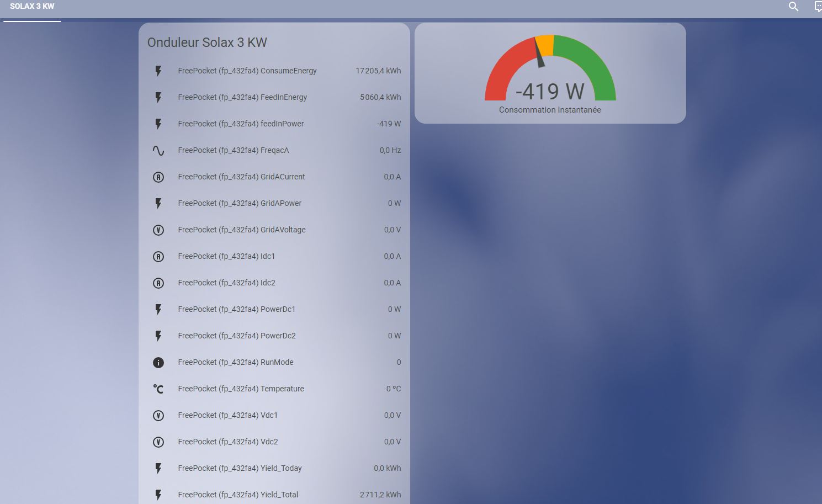Open the feedInPower entity details
This screenshot has width=822, height=504.
(241, 124)
